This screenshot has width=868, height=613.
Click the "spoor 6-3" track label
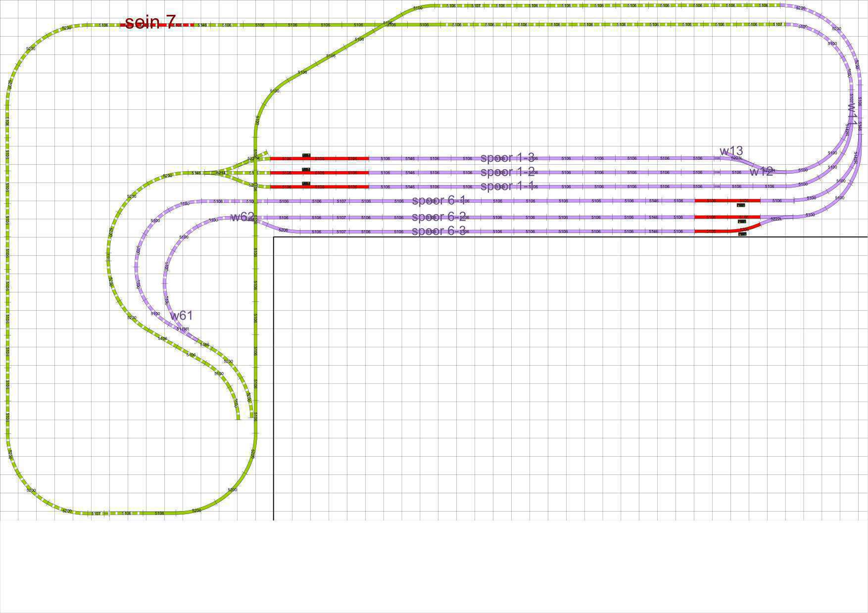[x=439, y=231]
